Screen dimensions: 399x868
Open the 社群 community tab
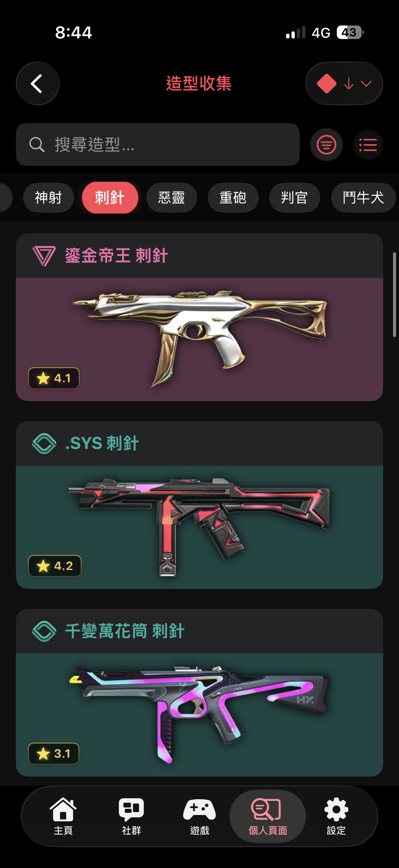(131, 816)
